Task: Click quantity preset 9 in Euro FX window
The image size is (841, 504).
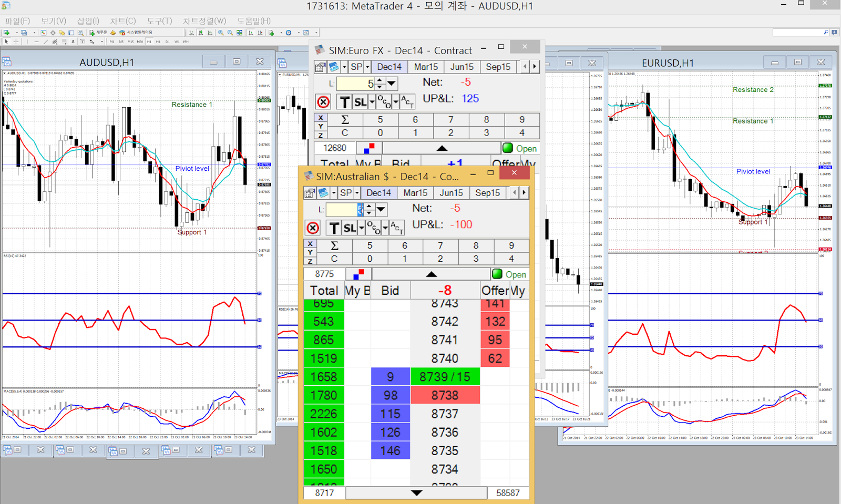Action: (522, 119)
